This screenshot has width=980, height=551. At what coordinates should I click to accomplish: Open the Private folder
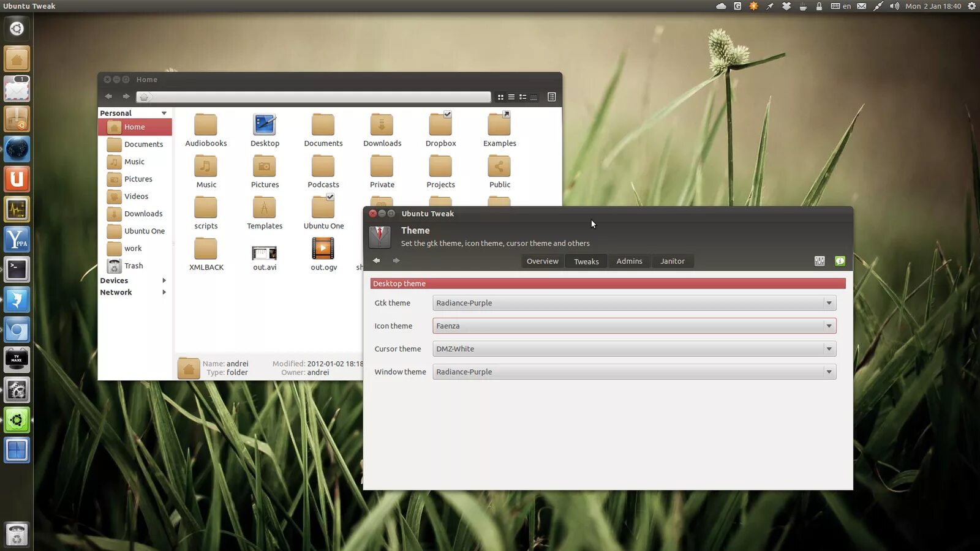tap(382, 171)
